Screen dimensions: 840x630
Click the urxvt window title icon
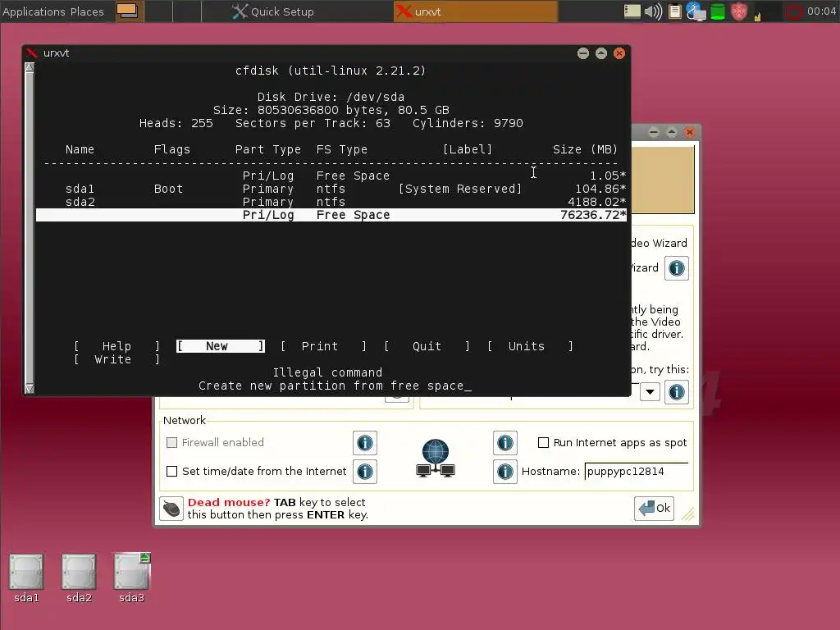pyautogui.click(x=32, y=52)
